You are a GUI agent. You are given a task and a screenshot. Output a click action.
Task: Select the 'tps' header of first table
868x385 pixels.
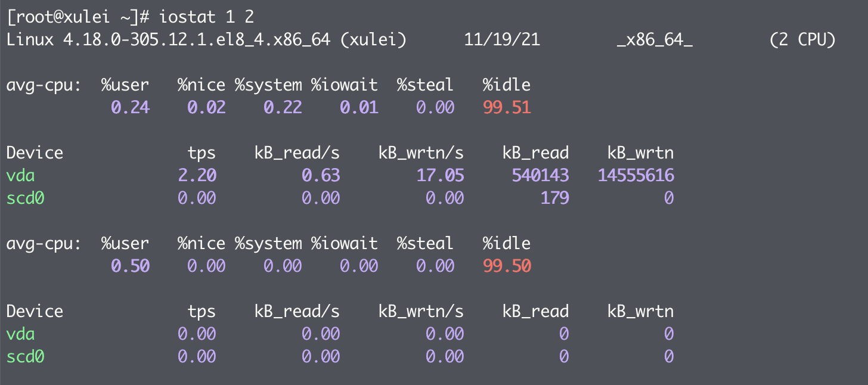pos(201,154)
